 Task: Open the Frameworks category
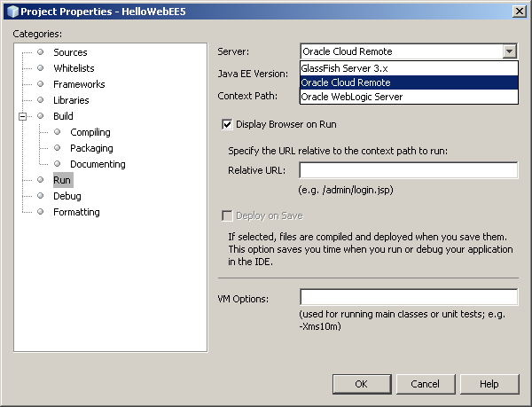[78, 84]
